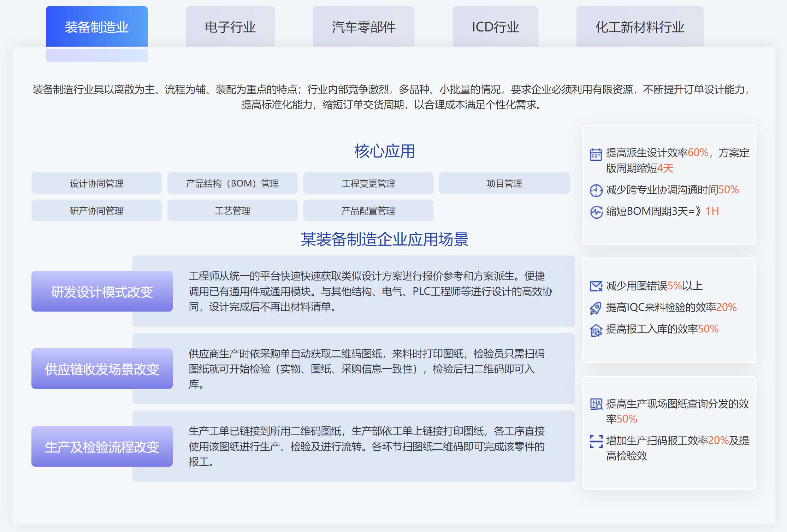Image resolution: width=787 pixels, height=532 pixels.
Task: Click paragraph starting 生产工单已链接到
Action: (367, 446)
